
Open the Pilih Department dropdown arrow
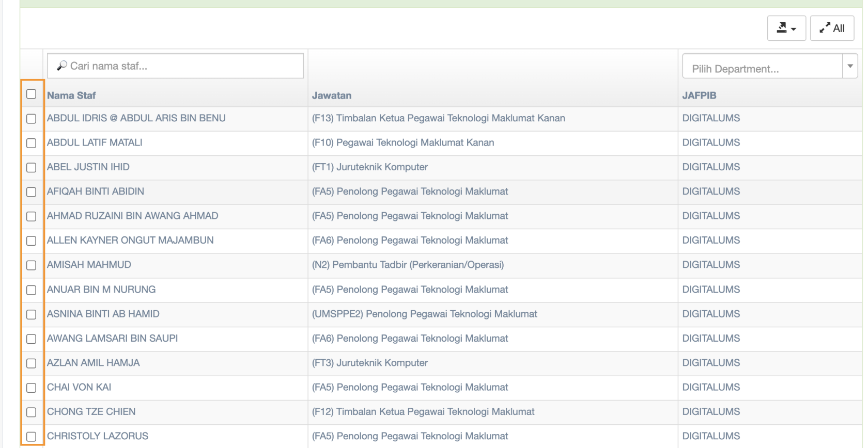(850, 66)
